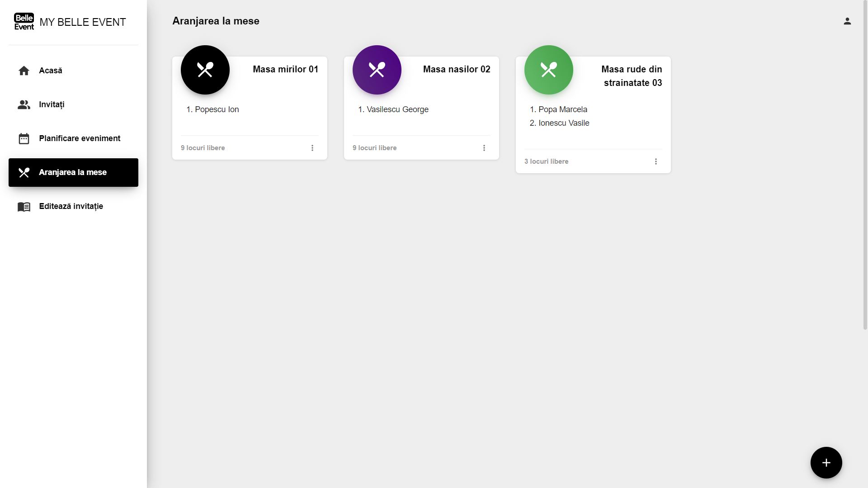
Task: Click the calendar icon for Planificare eveniment
Action: pyautogui.click(x=24, y=138)
